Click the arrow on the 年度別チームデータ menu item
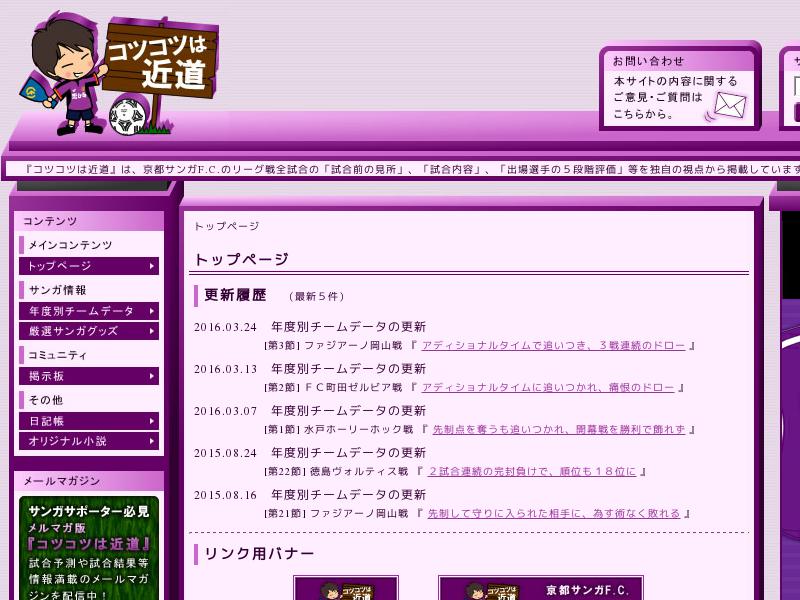Screen dimensions: 800x600 [152, 311]
